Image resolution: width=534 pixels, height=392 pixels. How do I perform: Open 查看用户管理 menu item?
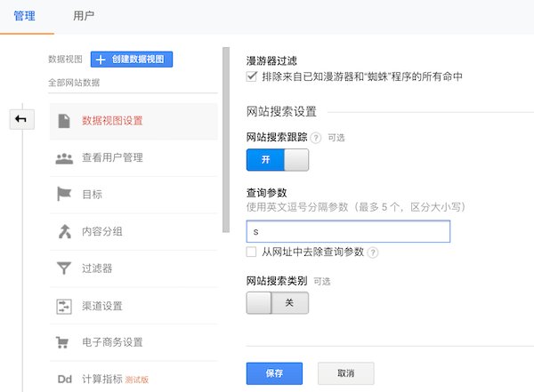pos(133,158)
